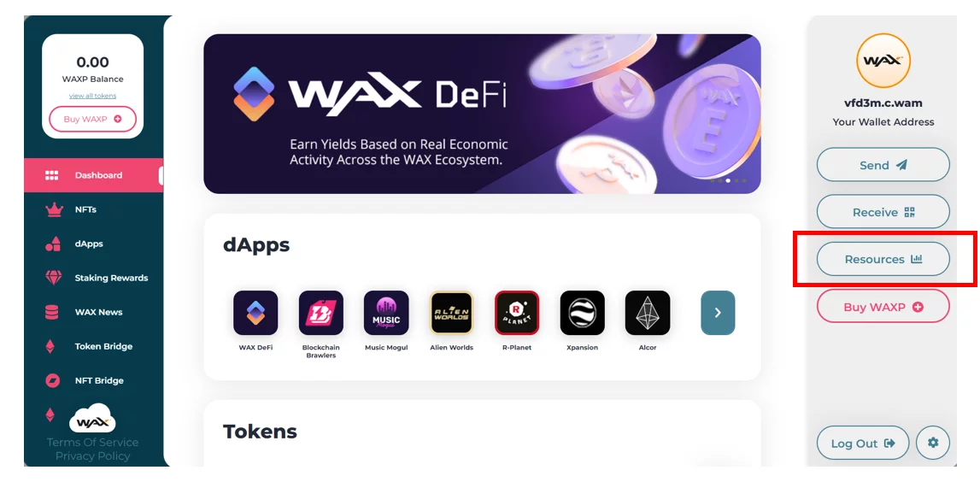Image resolution: width=980 pixels, height=482 pixels.
Task: Open the Music Mogul dApp icon
Action: (x=386, y=313)
